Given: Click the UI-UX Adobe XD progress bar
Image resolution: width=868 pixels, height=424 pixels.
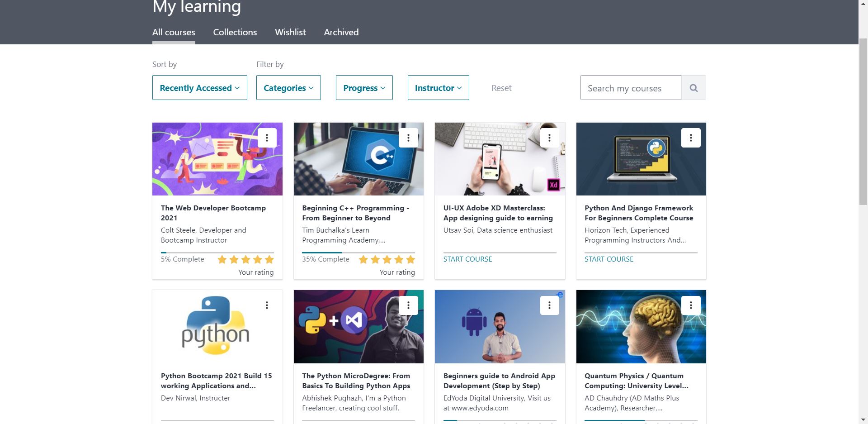Looking at the screenshot, I should point(500,252).
